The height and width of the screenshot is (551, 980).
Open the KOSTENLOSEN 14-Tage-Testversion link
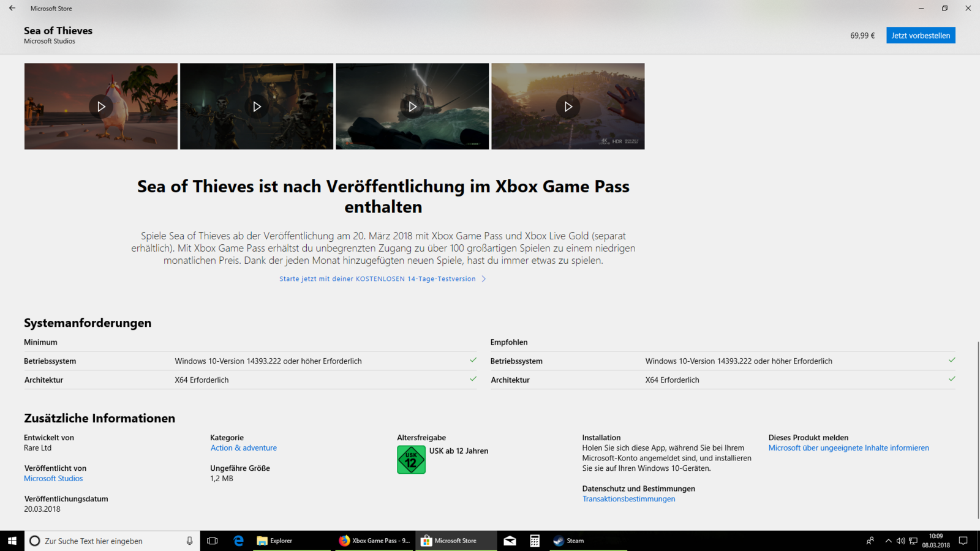tap(377, 279)
